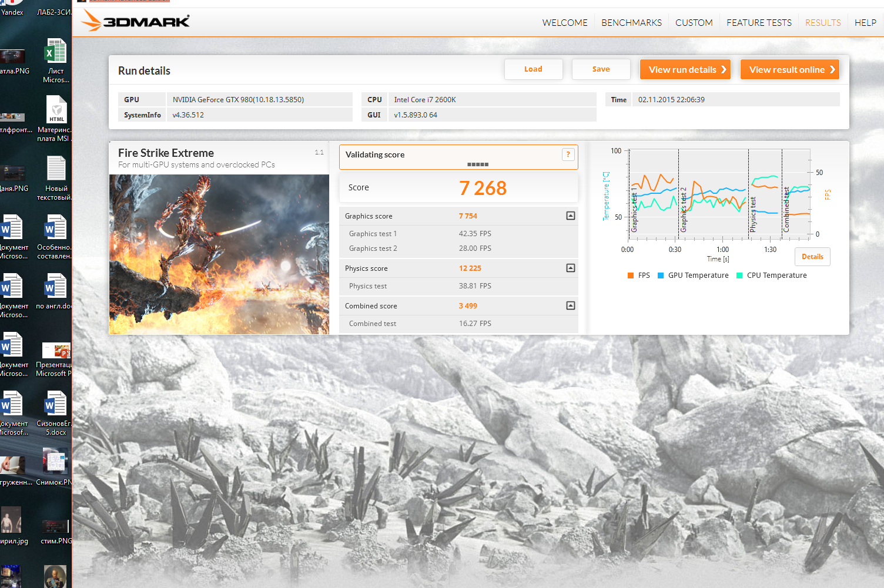Screen dimensions: 884x588
Task: Click the Validating score progress indicator
Action: [478, 164]
